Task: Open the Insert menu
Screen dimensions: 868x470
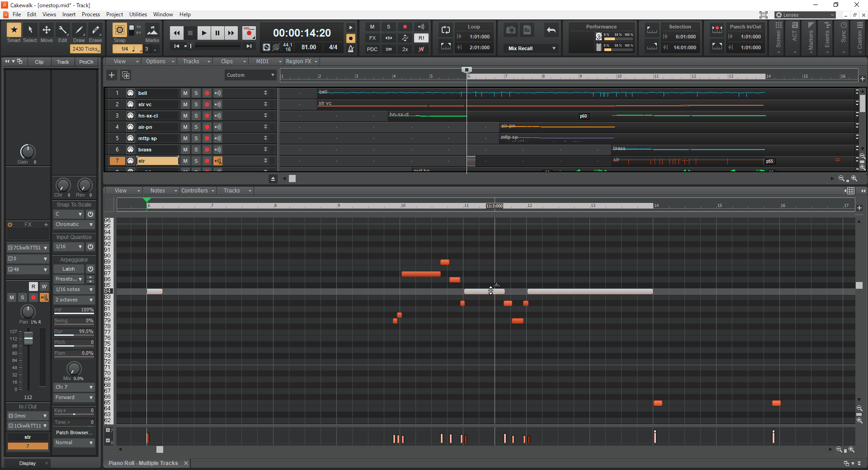Action: click(69, 14)
